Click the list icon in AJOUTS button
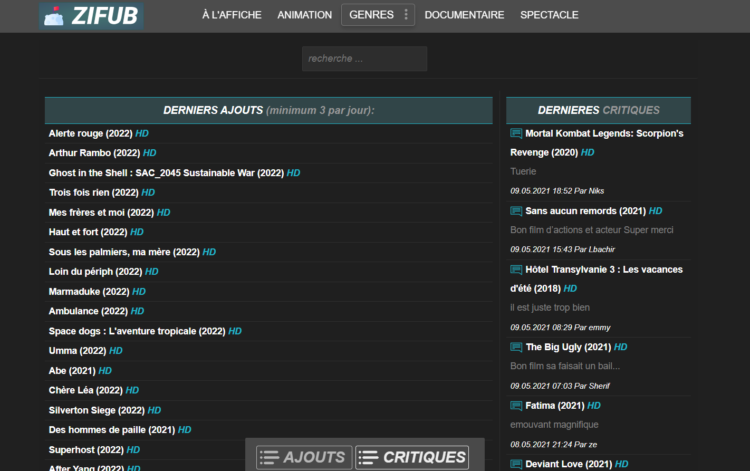Viewport: 750px width, 471px height. (x=269, y=457)
